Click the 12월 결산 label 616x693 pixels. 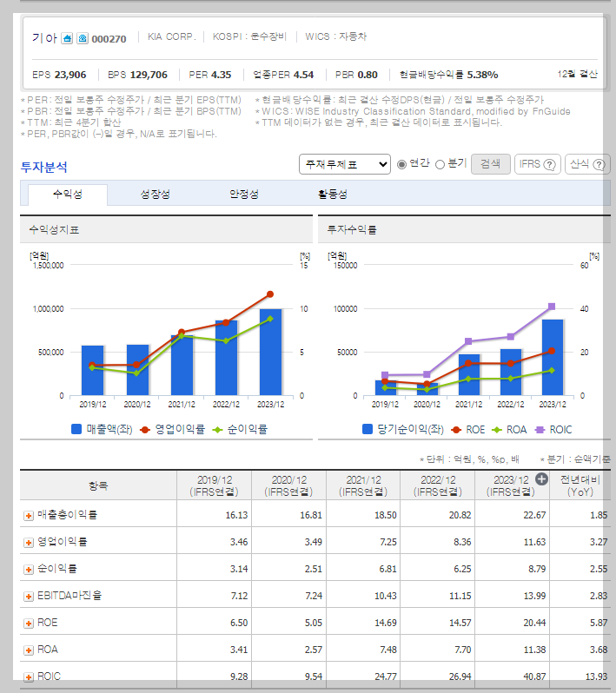(578, 75)
